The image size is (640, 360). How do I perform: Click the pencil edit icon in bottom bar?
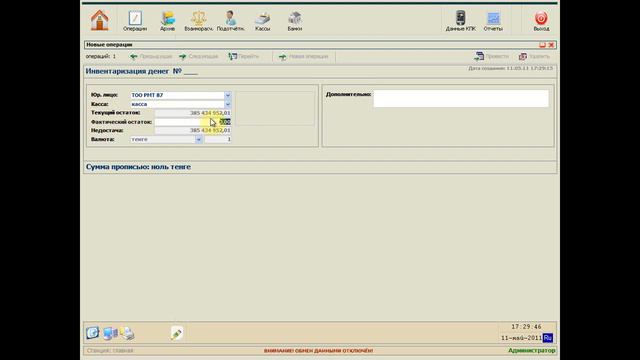tap(176, 333)
